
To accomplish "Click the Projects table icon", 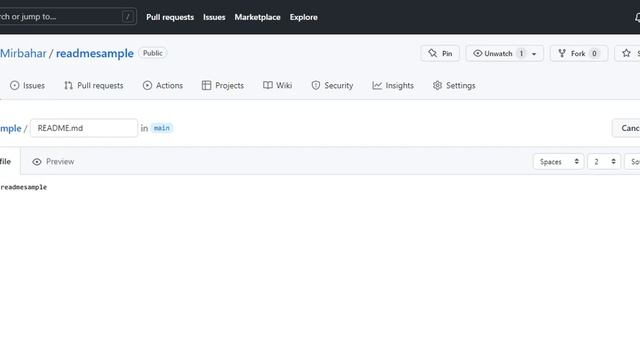I will [207, 85].
